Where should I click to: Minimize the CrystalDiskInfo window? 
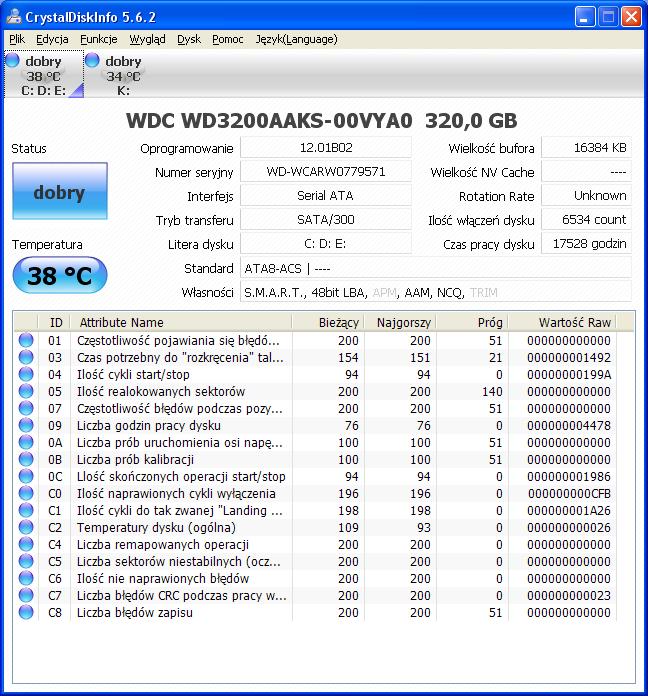[585, 17]
